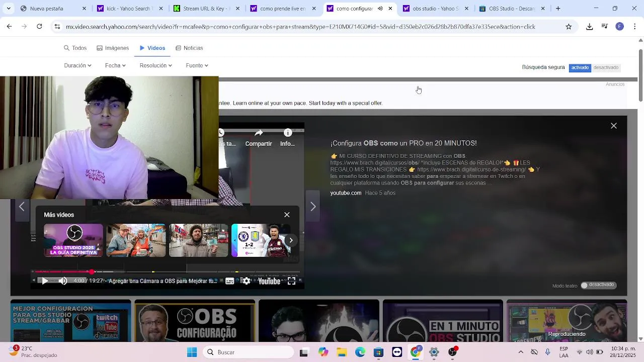This screenshot has height=362, width=644.
Task: Open the Mejor Configuracion Stream/Grabar video
Action: click(x=71, y=321)
